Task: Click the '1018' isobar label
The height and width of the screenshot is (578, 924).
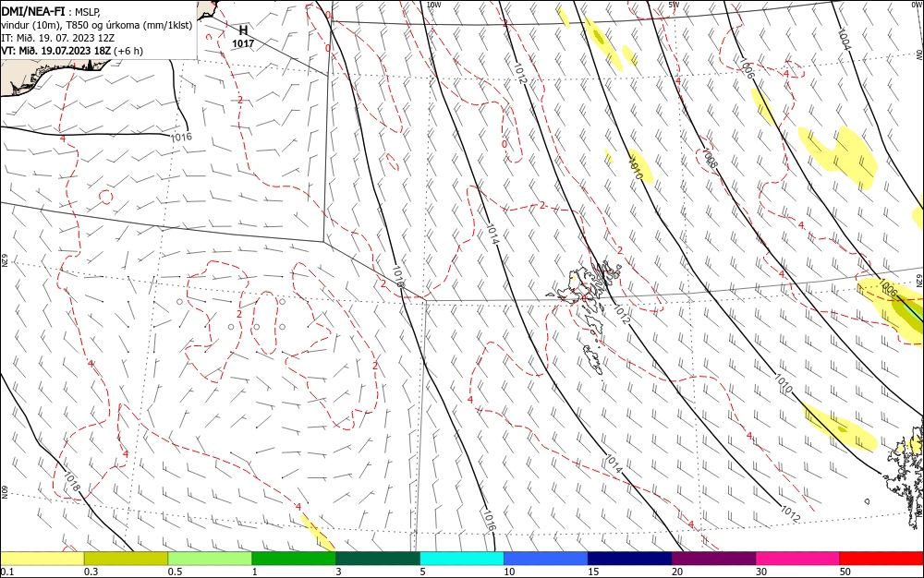Action: [72, 483]
